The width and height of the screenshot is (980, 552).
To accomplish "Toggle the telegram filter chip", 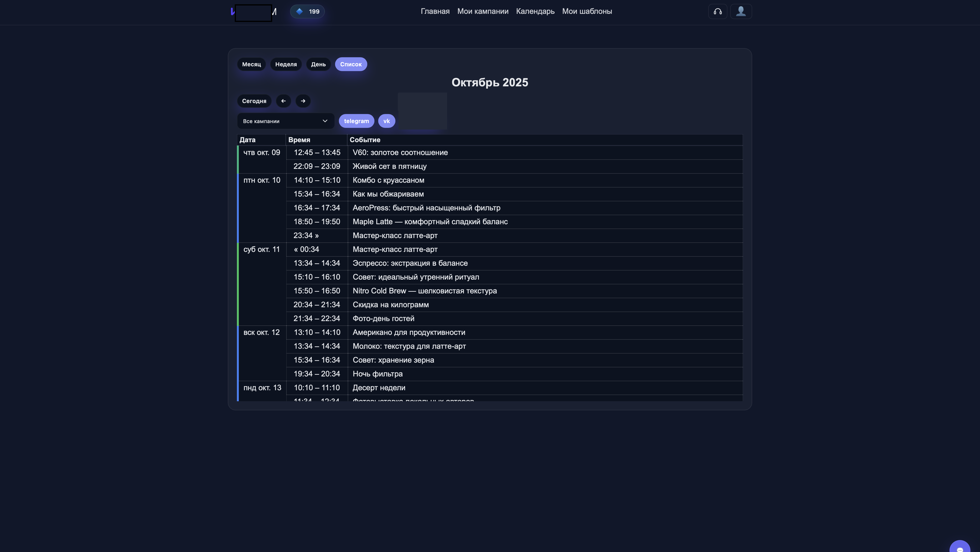I will click(356, 121).
